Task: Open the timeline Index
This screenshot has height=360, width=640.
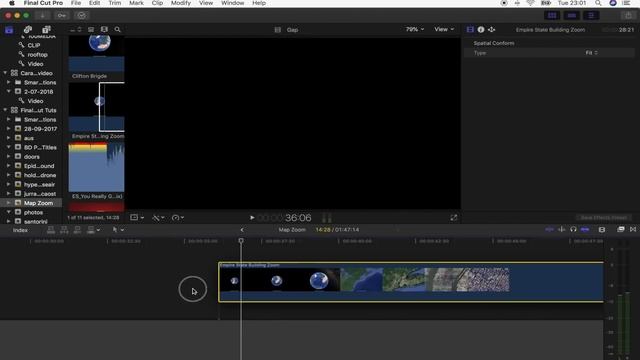Action: coord(20,230)
